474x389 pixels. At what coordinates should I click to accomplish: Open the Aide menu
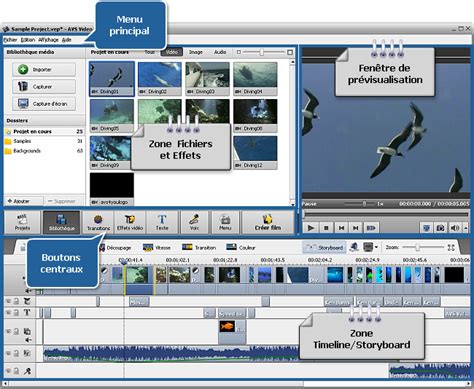[x=67, y=40]
